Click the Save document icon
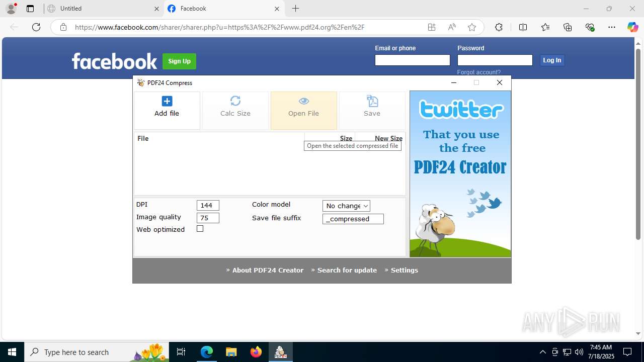 tap(372, 101)
